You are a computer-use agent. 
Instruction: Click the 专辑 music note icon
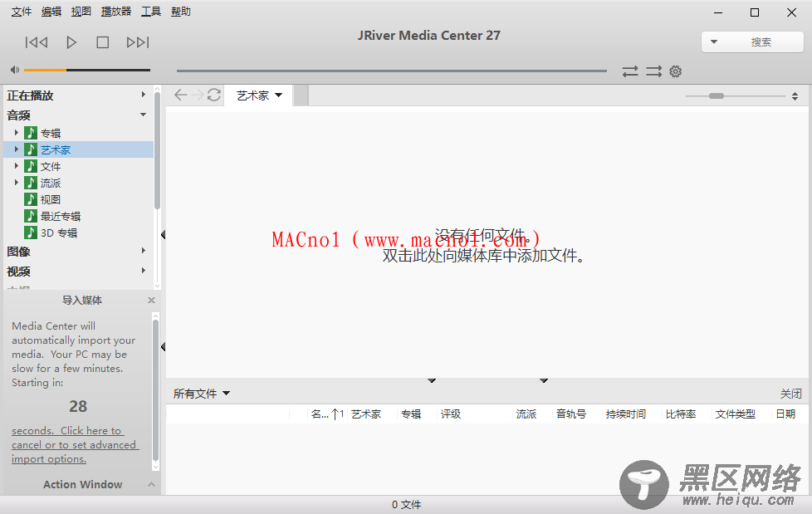click(x=31, y=133)
